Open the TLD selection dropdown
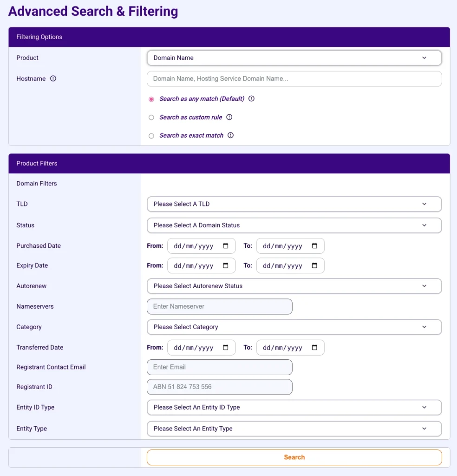This screenshot has height=476, width=457. pos(294,204)
